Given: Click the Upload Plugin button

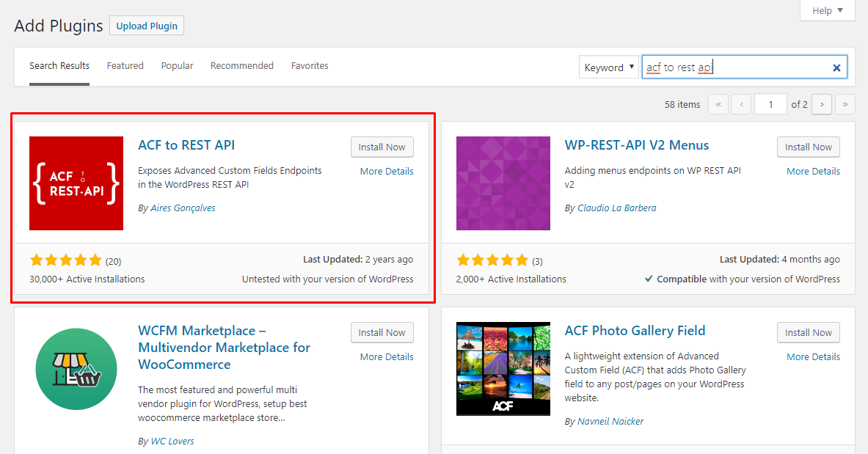Looking at the screenshot, I should (146, 25).
